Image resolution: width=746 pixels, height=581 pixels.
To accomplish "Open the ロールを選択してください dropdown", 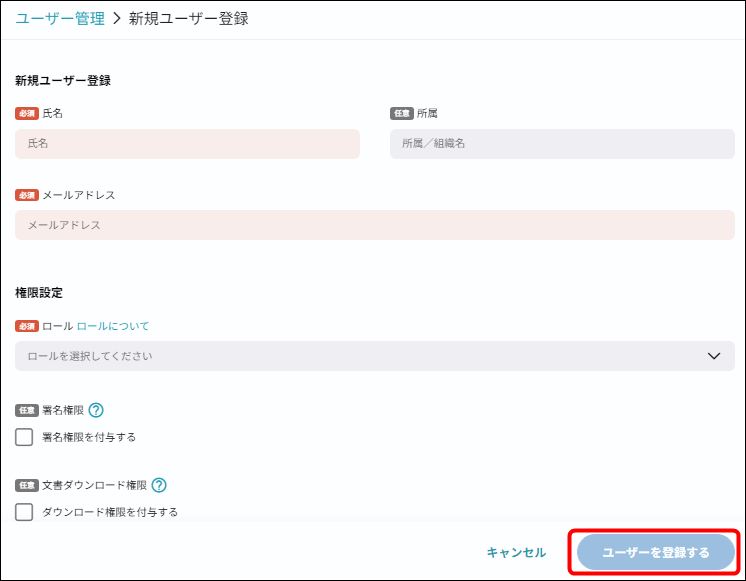I will pyautogui.click(x=375, y=356).
